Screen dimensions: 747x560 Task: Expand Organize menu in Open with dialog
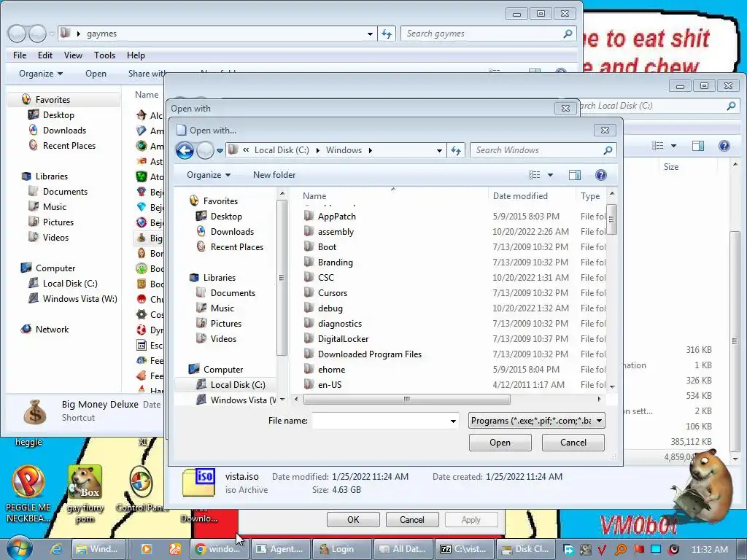209,175
